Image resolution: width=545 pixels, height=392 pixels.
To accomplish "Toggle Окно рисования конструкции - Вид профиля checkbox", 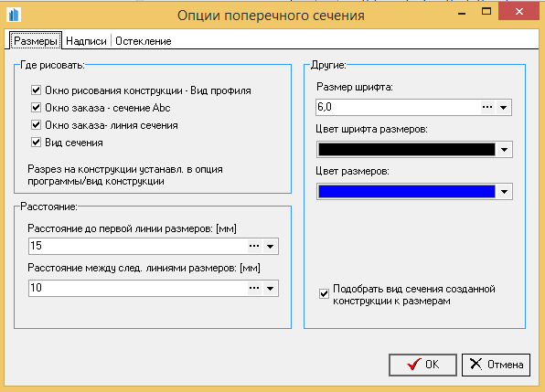I will tap(37, 90).
